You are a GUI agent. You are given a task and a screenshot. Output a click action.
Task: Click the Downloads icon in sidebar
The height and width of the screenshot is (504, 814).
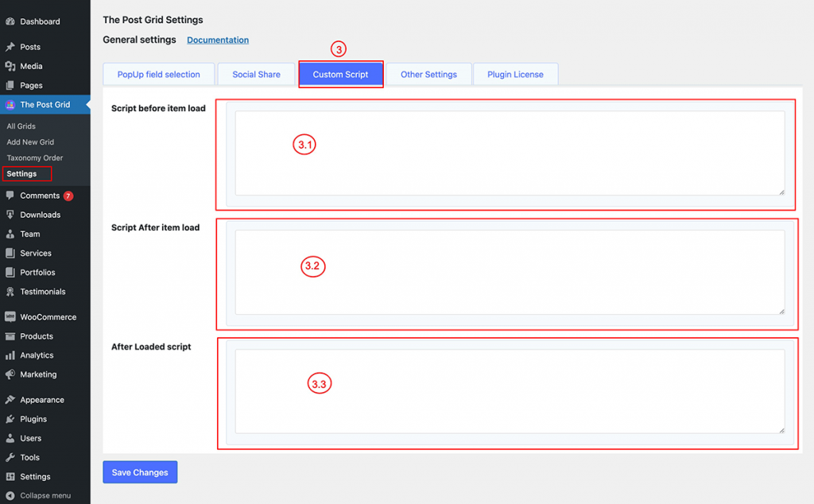point(10,215)
